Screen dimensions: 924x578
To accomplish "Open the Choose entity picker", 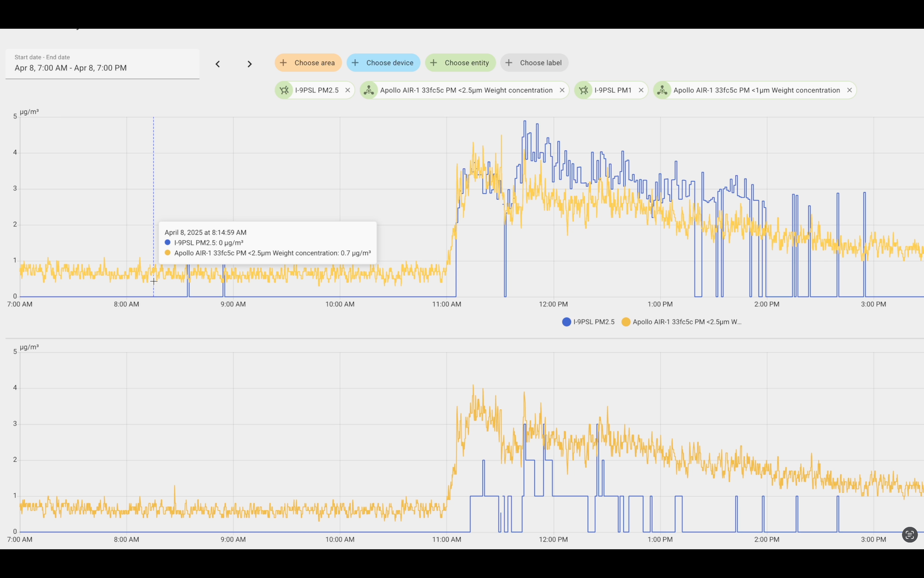I will (x=460, y=63).
